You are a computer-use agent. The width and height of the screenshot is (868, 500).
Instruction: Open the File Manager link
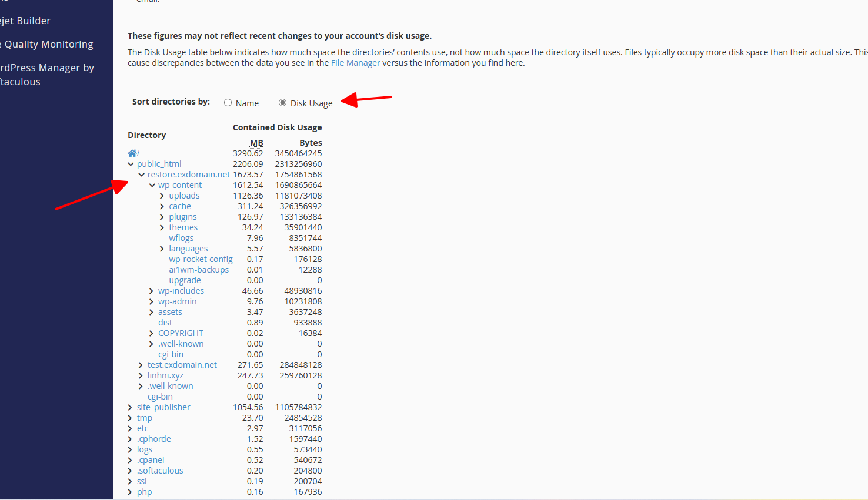click(x=355, y=63)
